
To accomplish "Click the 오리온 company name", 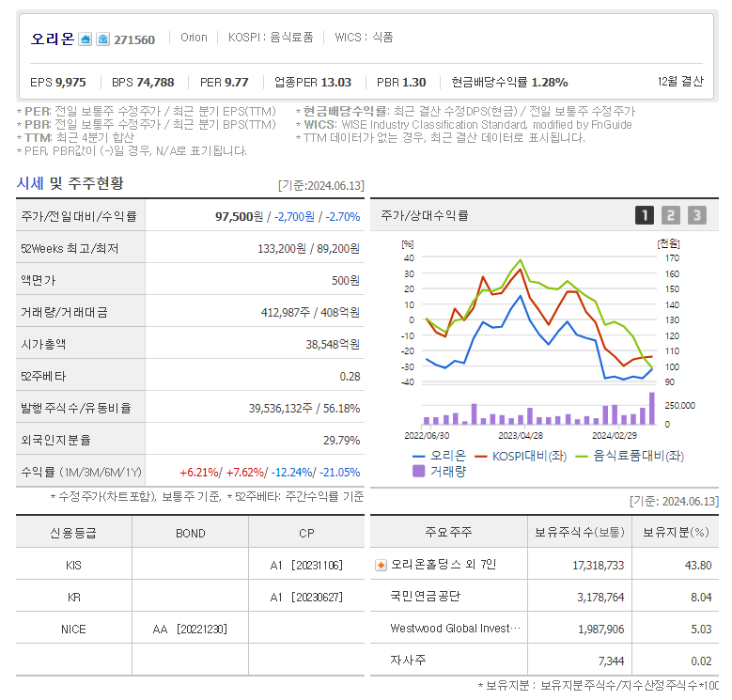I will pos(53,39).
